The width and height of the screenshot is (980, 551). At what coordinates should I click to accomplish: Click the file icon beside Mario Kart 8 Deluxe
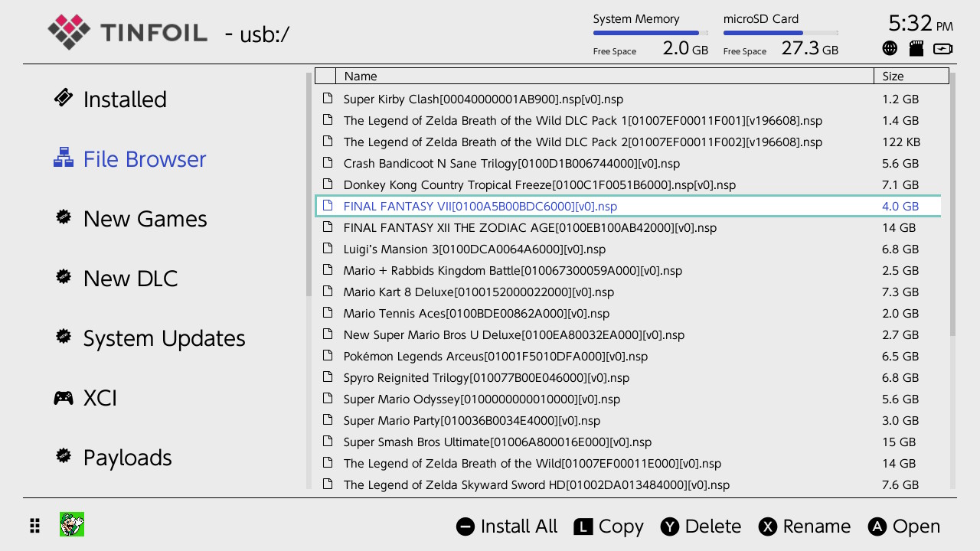(328, 292)
